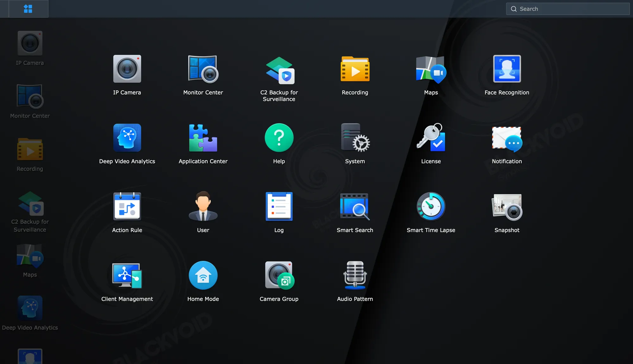Launch the Action Rule app

[127, 207]
